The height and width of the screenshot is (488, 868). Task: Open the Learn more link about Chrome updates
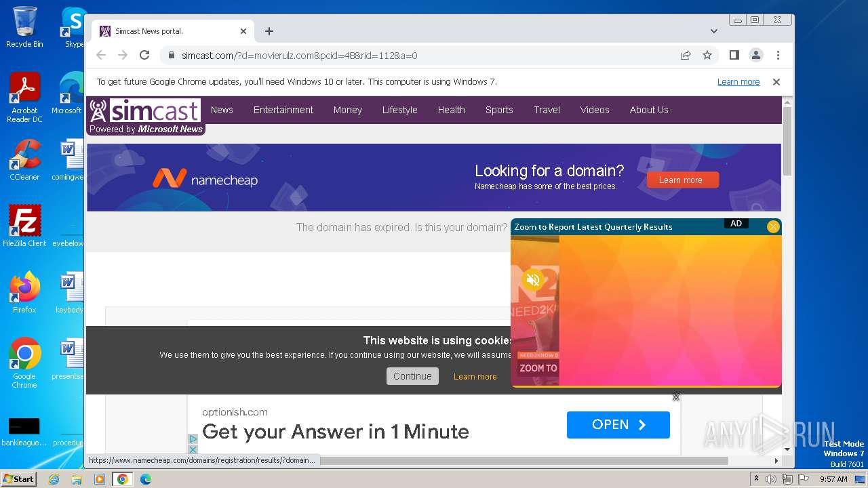tap(738, 81)
